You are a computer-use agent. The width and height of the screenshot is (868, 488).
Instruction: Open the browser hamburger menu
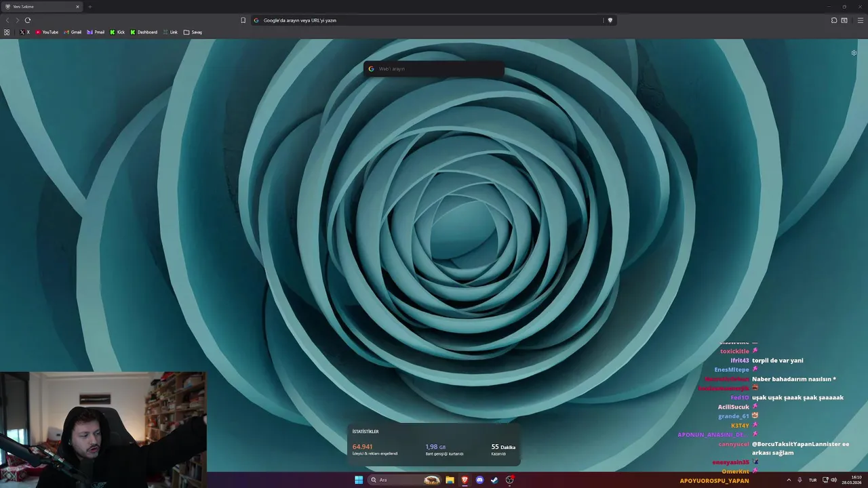click(x=861, y=20)
